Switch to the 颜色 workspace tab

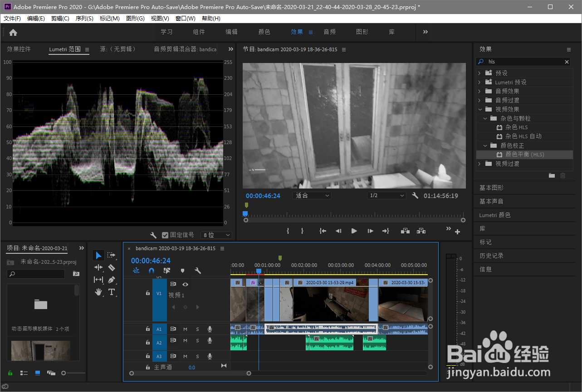coord(264,32)
